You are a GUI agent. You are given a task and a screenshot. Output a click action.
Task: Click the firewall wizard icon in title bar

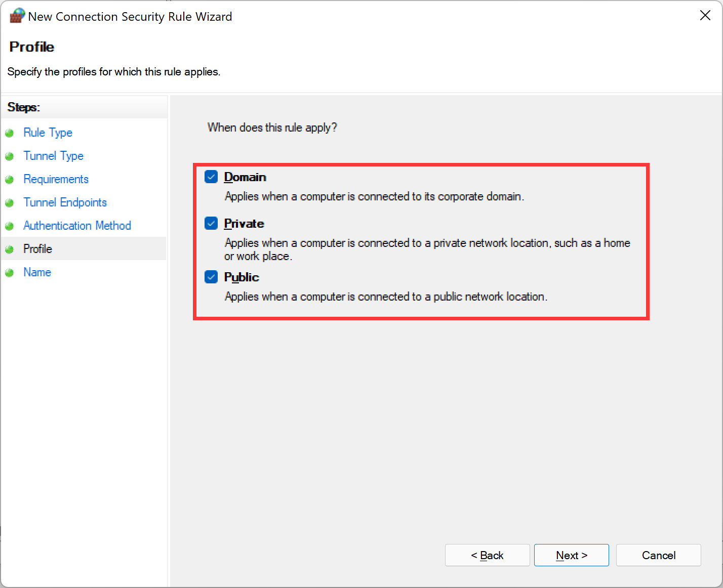tap(17, 16)
